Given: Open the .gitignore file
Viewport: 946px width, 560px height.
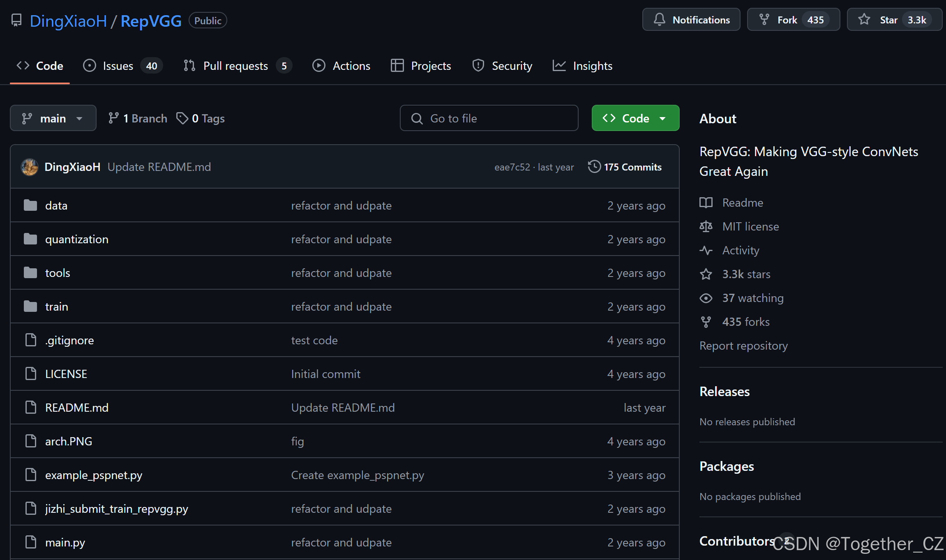Looking at the screenshot, I should (x=69, y=340).
